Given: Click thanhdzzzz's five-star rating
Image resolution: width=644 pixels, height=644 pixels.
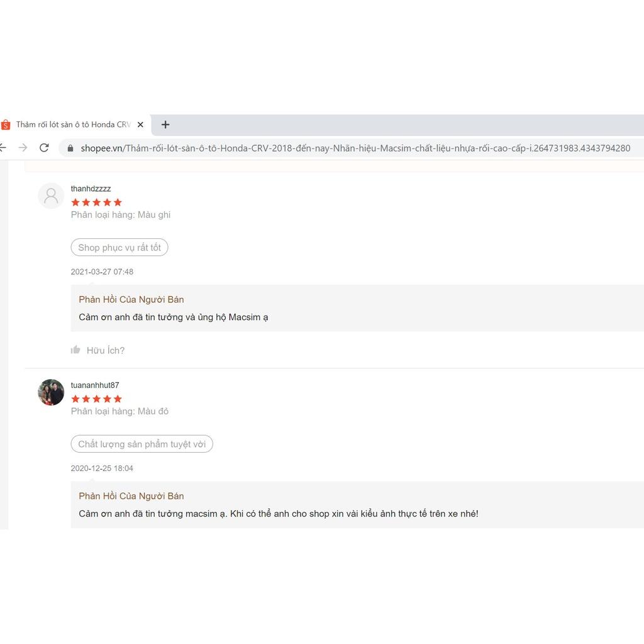Looking at the screenshot, I should pyautogui.click(x=96, y=203).
